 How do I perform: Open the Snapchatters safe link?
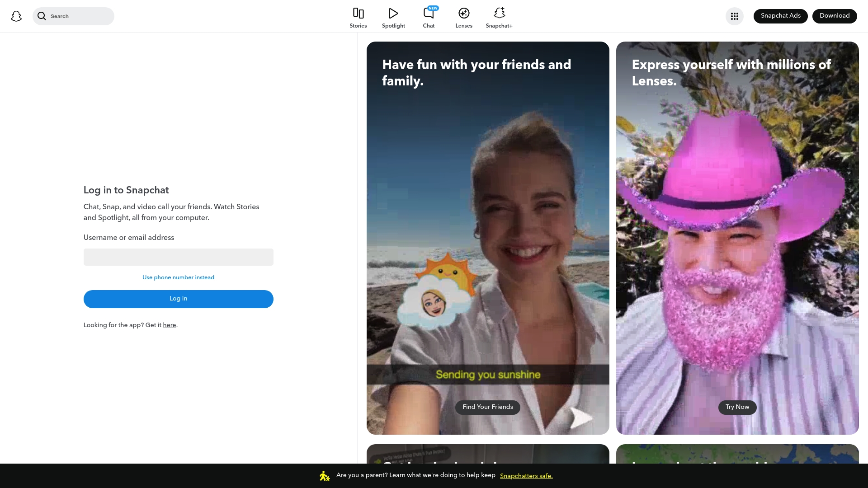pos(526,476)
